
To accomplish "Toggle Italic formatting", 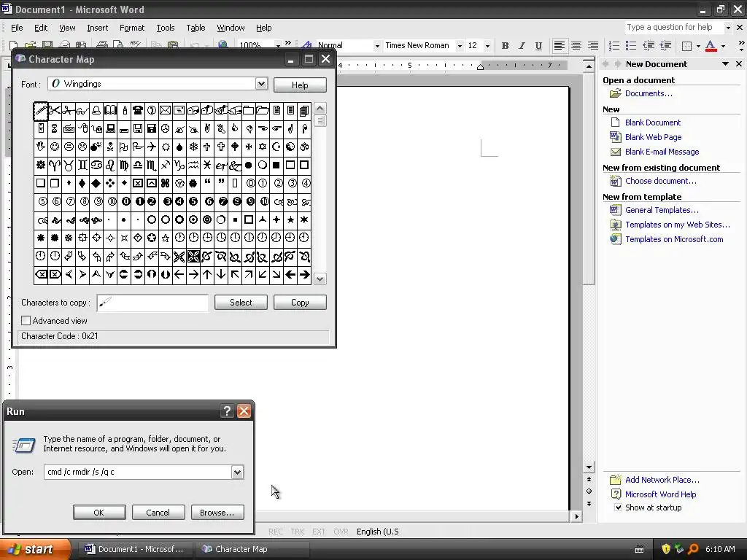I will point(522,46).
